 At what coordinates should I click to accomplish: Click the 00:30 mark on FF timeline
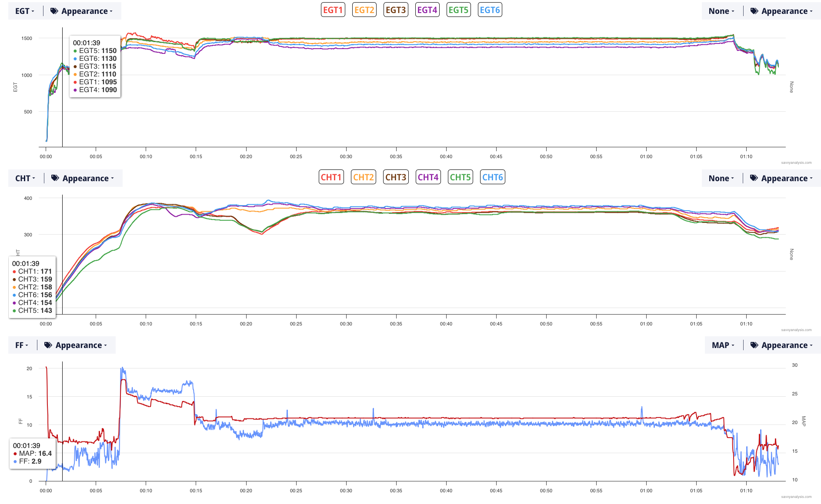click(x=346, y=491)
